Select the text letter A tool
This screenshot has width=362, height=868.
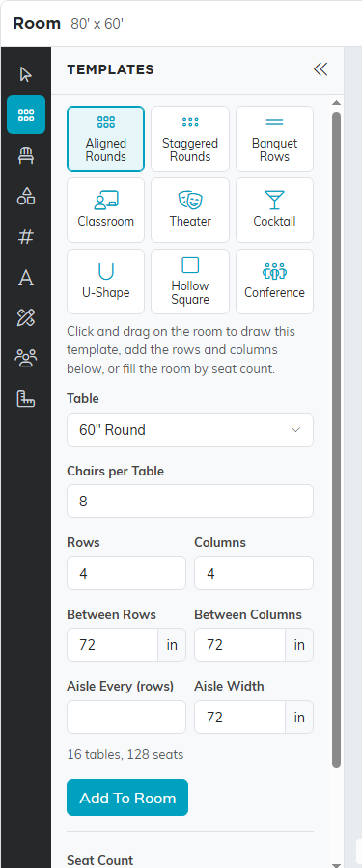[x=25, y=278]
